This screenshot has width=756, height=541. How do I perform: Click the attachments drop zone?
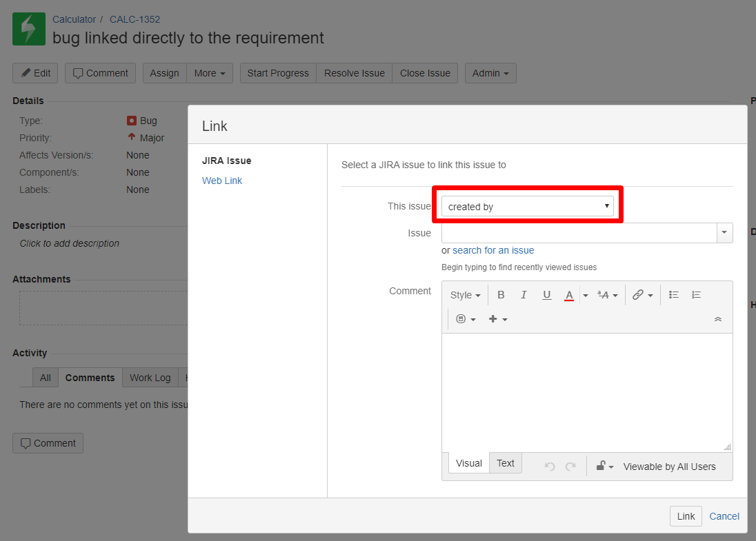(x=103, y=308)
